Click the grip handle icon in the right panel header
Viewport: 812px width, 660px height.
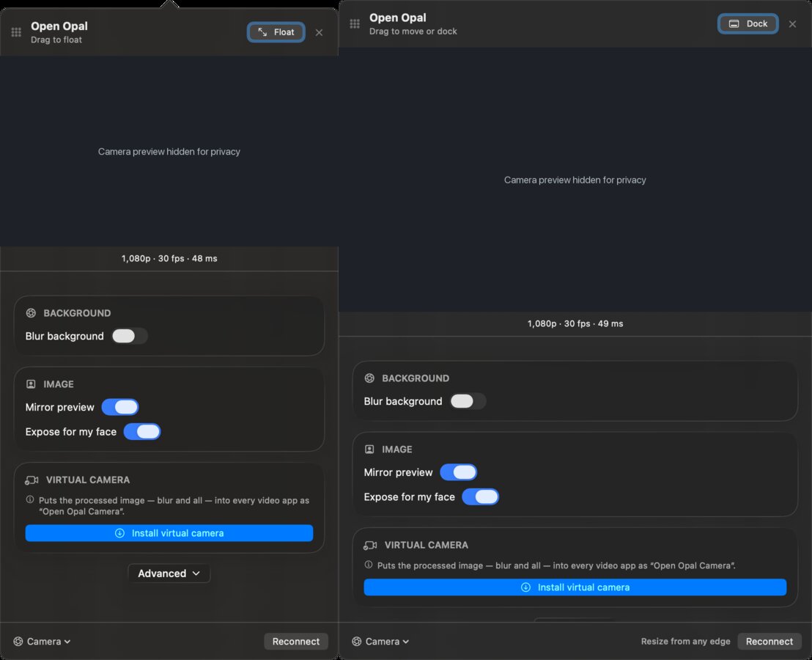[x=355, y=23]
